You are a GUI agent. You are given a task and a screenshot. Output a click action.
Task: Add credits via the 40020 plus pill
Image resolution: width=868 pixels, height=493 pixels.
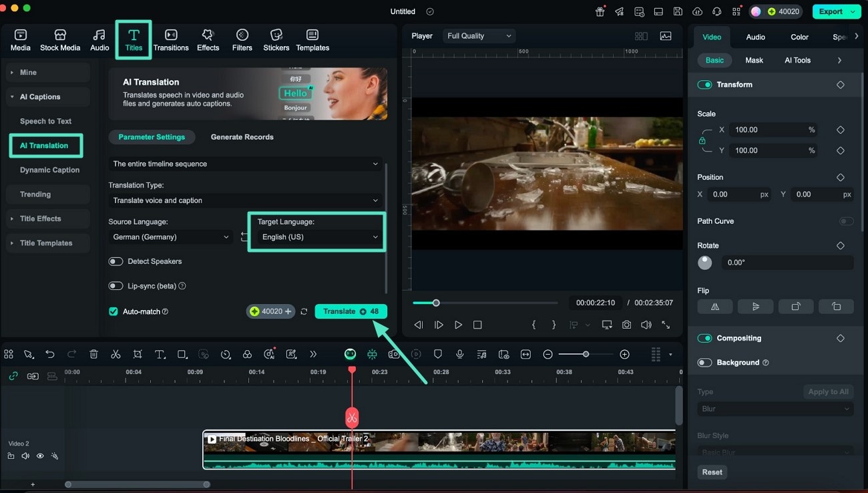[270, 312]
